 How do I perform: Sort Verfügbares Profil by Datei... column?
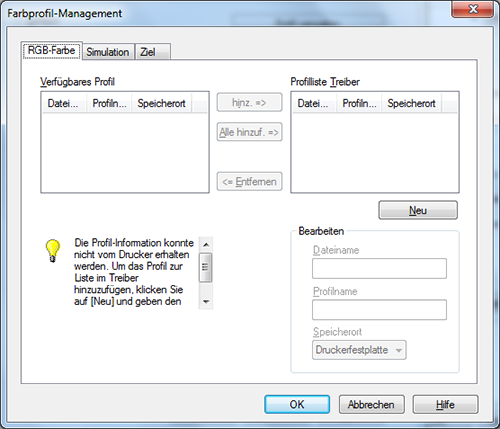64,103
